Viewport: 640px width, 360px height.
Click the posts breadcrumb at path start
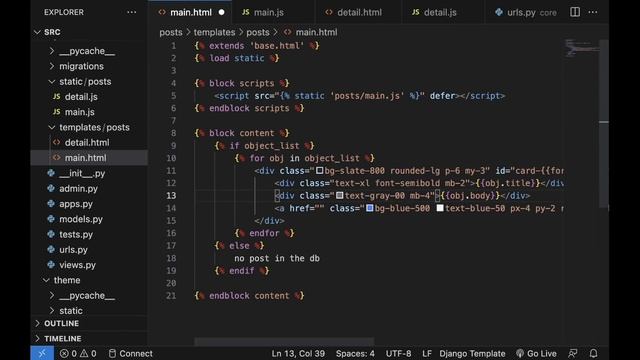point(171,32)
